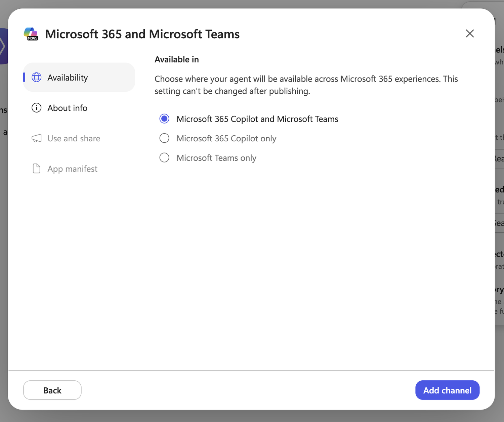The width and height of the screenshot is (504, 422).
Task: Click the description text about choosing agent availability
Action: coord(306,85)
